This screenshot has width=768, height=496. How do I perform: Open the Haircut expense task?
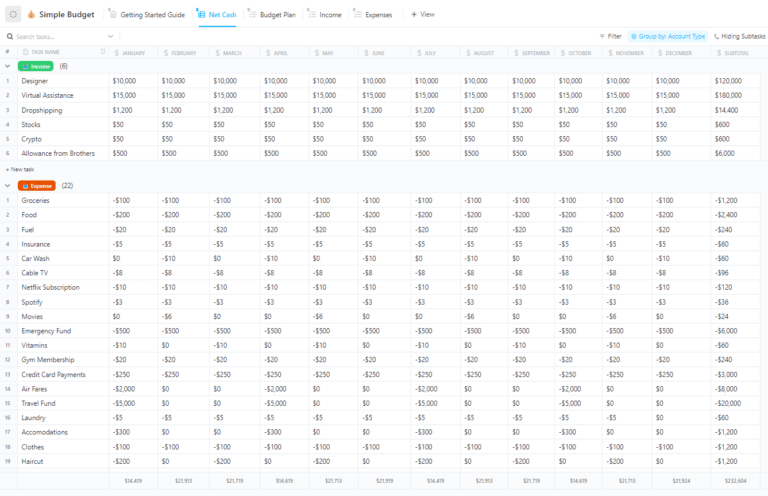(32, 461)
